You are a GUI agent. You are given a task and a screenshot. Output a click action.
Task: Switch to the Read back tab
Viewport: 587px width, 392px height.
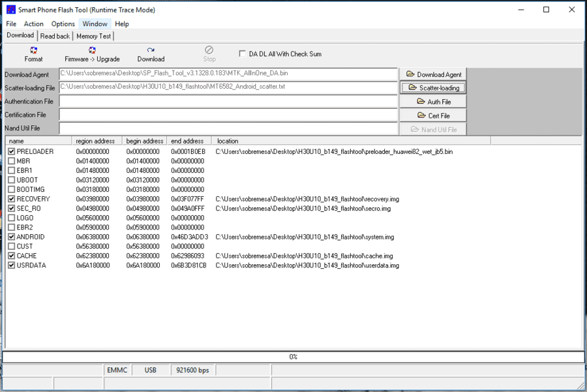click(x=55, y=36)
